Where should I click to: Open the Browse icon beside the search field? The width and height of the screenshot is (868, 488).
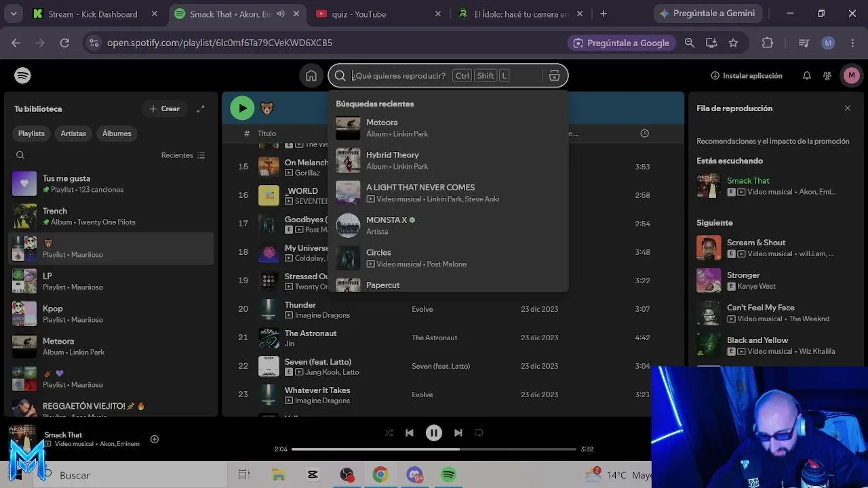tap(554, 76)
